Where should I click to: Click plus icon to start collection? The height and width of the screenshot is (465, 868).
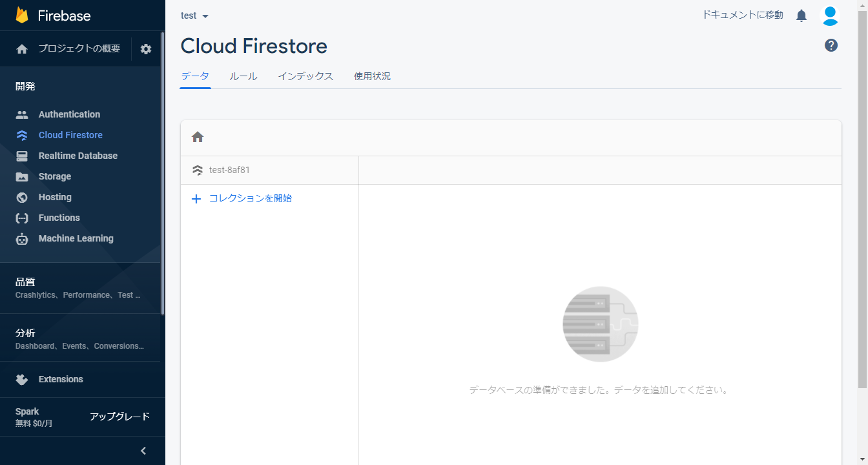(x=197, y=199)
